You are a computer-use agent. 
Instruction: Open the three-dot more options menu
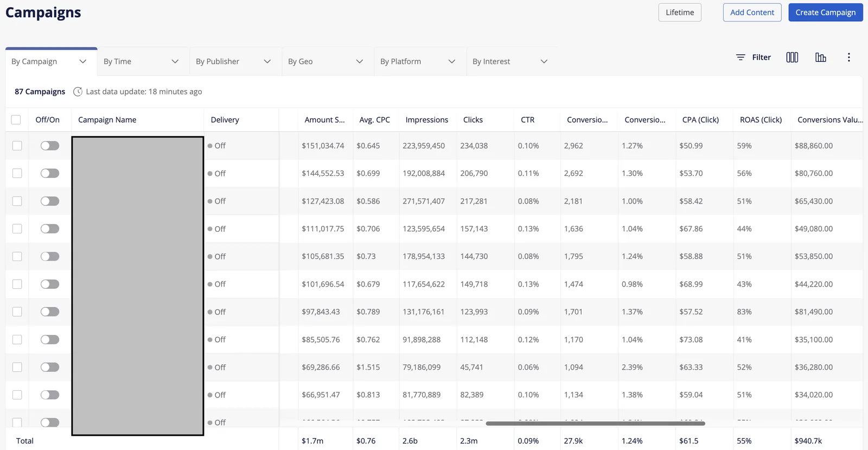tap(849, 57)
